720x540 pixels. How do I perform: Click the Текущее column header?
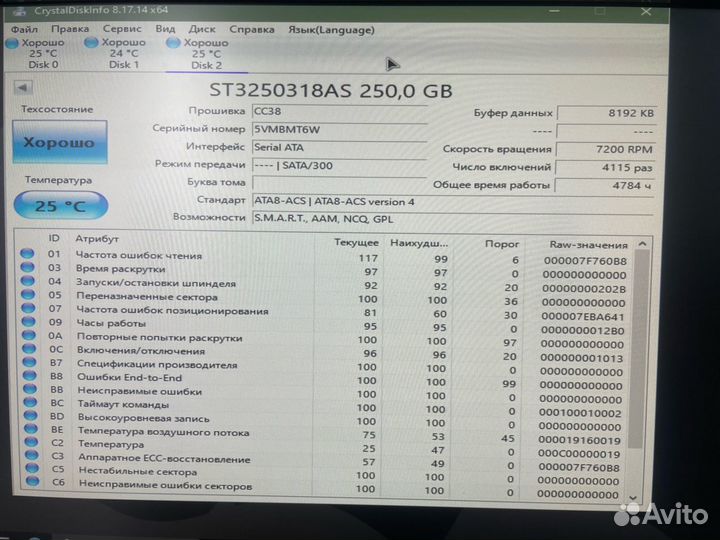click(356, 242)
